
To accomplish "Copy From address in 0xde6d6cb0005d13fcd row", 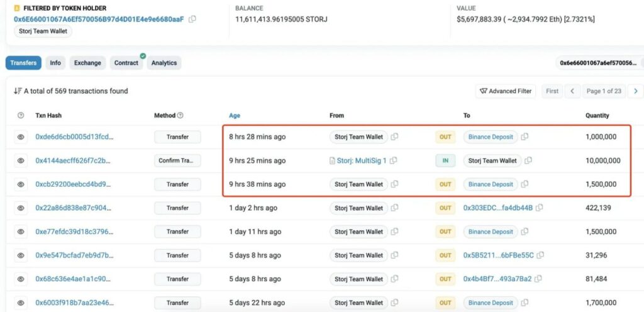I will point(394,136).
